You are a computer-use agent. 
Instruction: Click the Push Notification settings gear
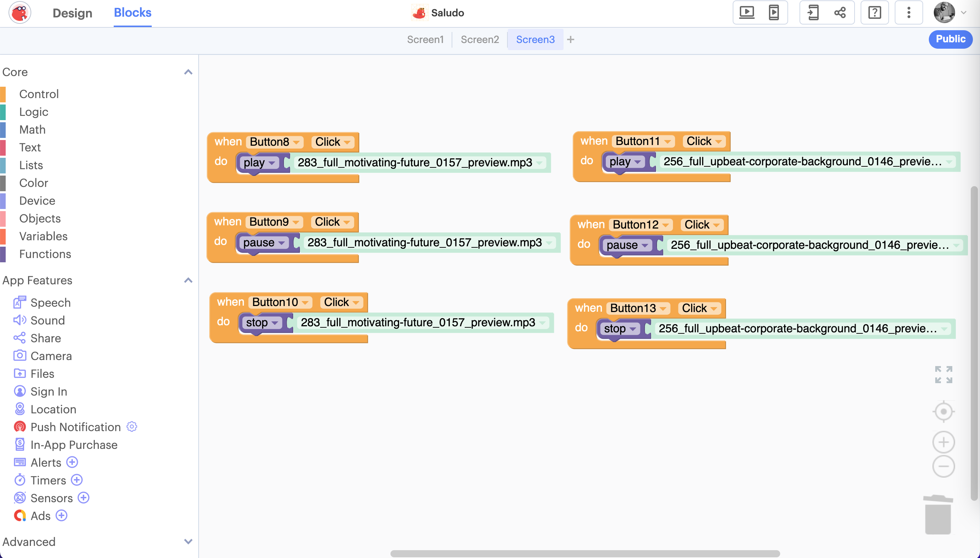click(132, 426)
